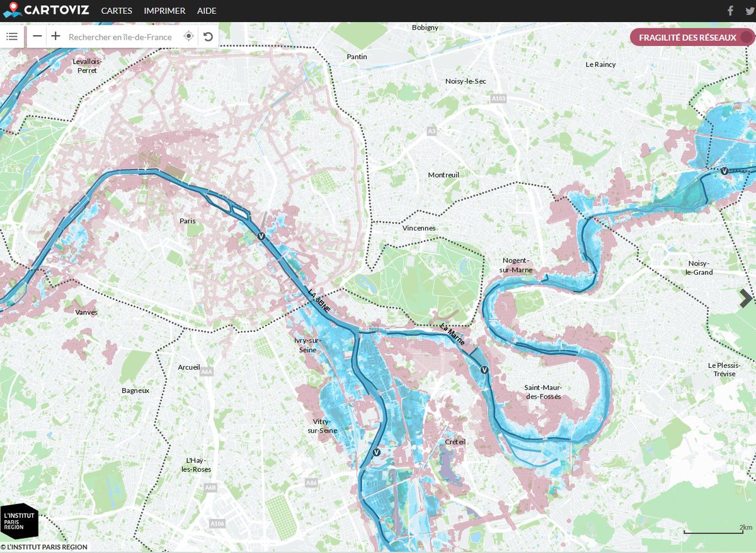This screenshot has height=553, width=756.
Task: Open the layers list menu icon
Action: tap(11, 37)
